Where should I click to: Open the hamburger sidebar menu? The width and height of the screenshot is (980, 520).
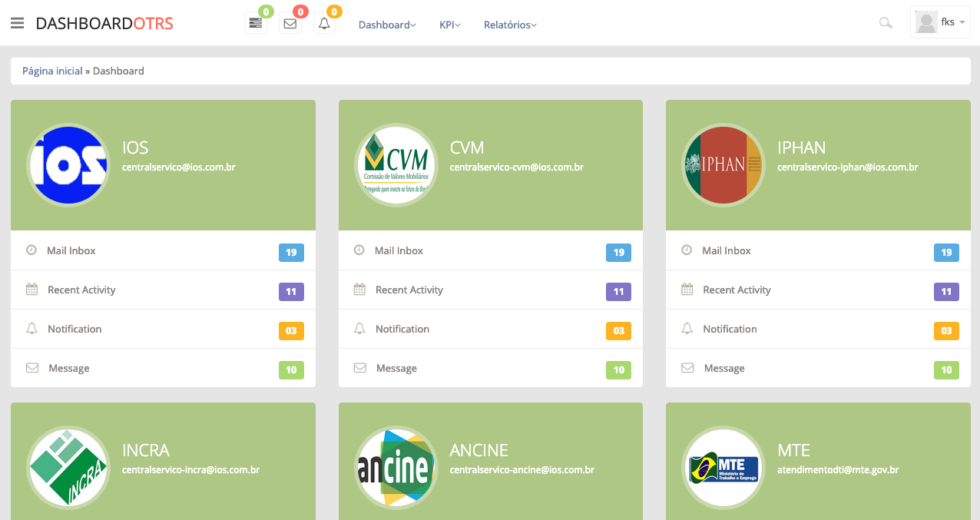[17, 23]
